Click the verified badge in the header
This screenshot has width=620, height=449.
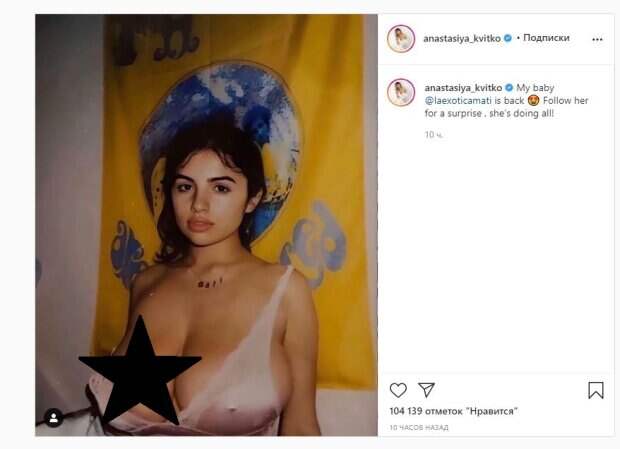coord(508,38)
